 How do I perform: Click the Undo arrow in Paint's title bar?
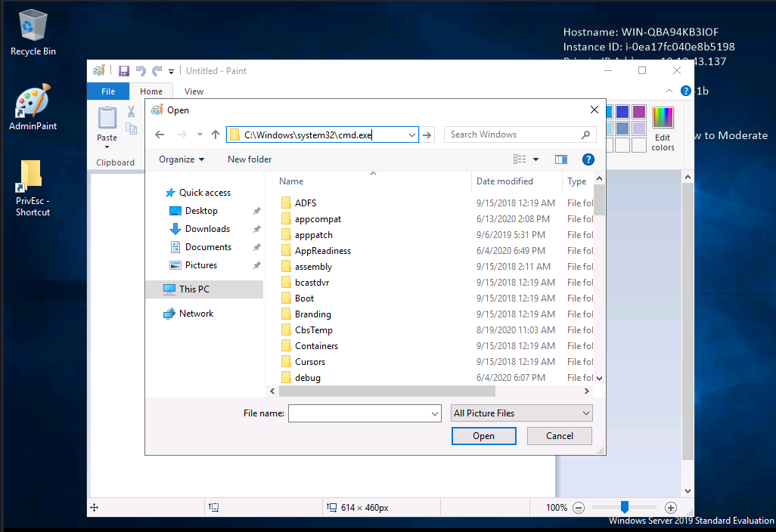[x=141, y=71]
